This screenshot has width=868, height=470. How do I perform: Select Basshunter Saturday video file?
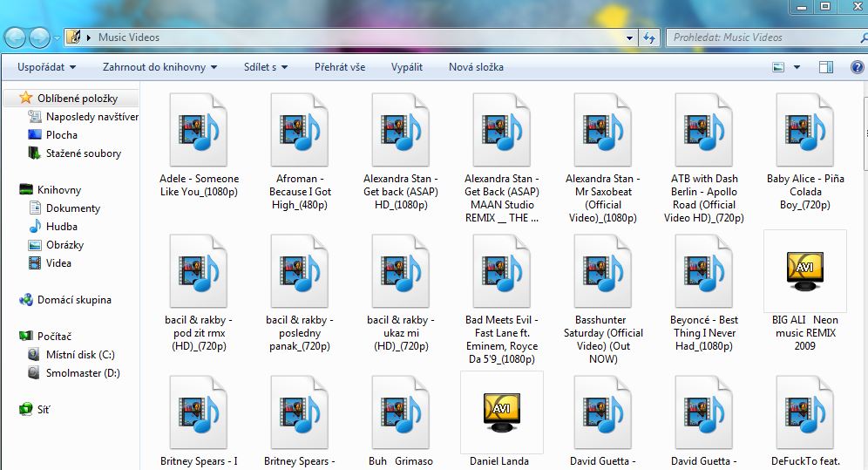(x=603, y=299)
